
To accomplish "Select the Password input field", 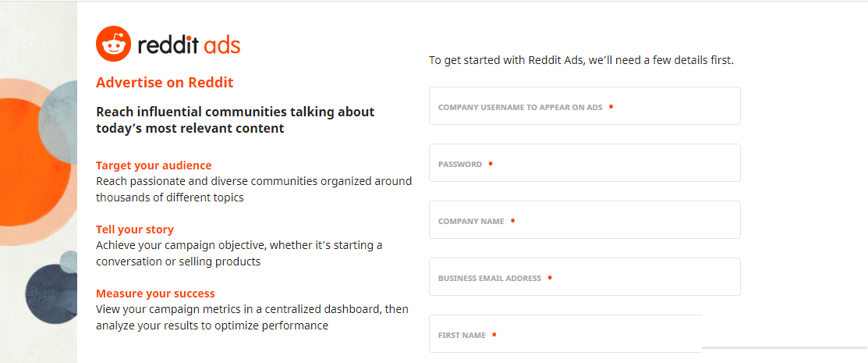I will pyautogui.click(x=585, y=163).
